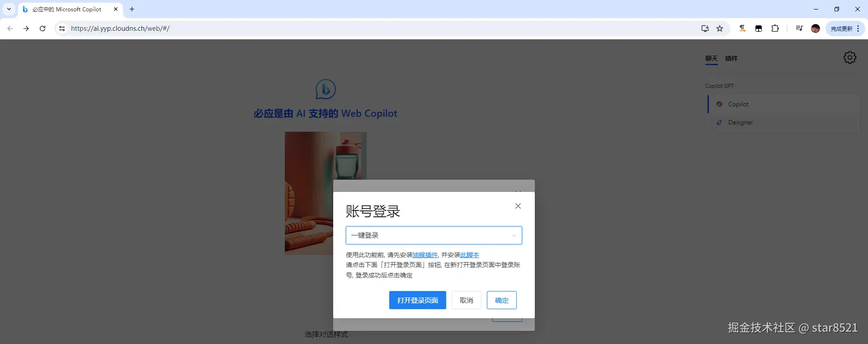Screen dimensions: 868x344
Task: Click the 油猴插件 link
Action: click(425, 255)
